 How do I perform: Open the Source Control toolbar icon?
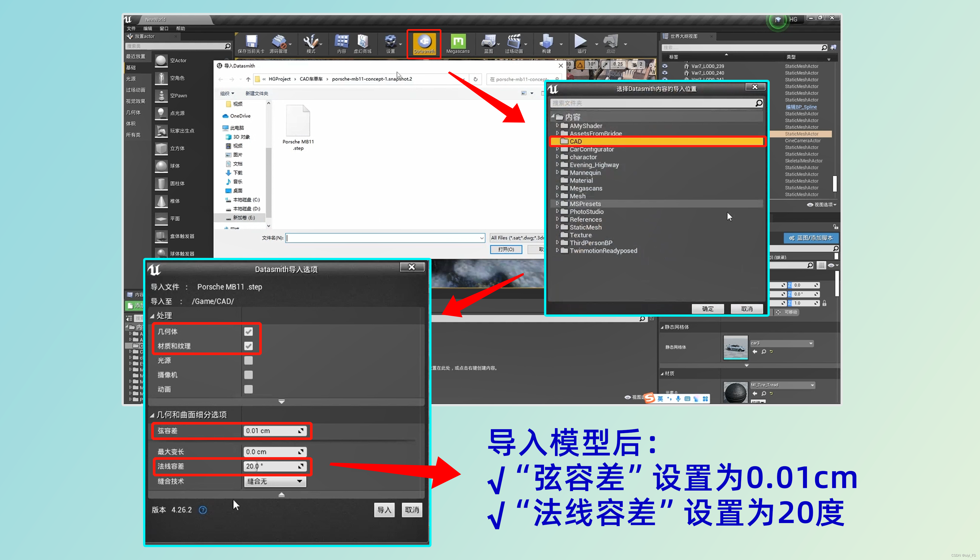click(x=279, y=42)
